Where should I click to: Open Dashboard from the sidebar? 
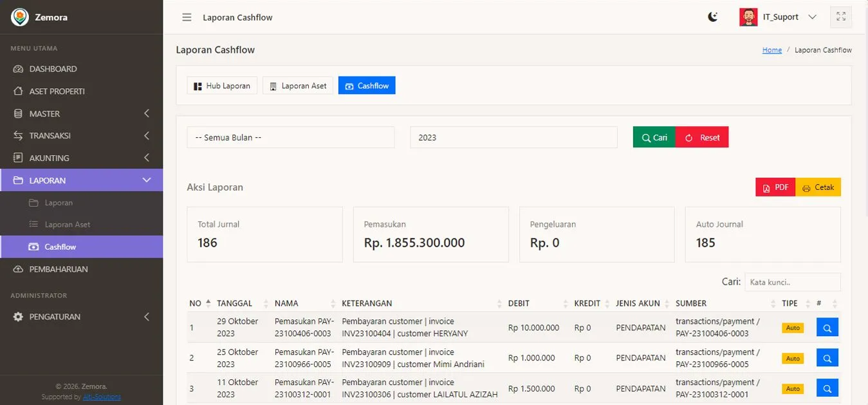pos(53,69)
